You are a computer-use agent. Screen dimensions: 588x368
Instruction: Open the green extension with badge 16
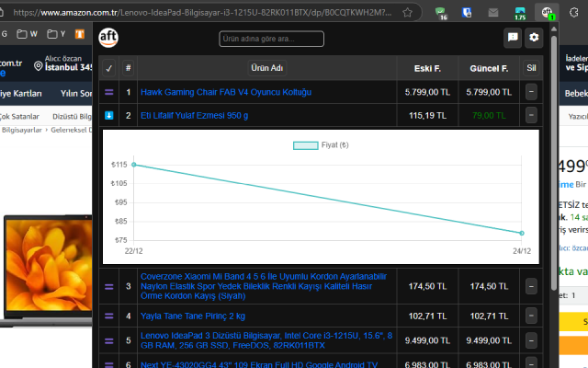coord(441,13)
